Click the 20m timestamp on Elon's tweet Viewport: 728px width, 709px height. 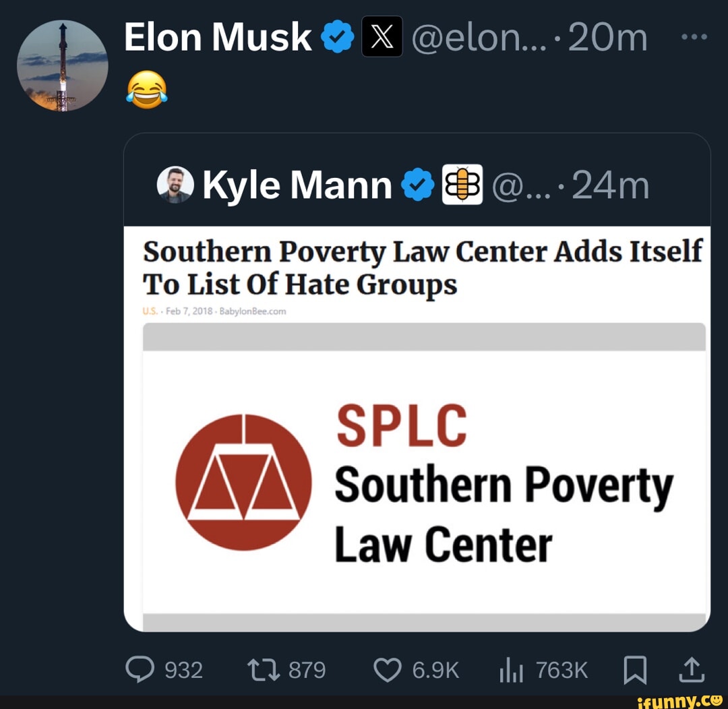coord(607,38)
